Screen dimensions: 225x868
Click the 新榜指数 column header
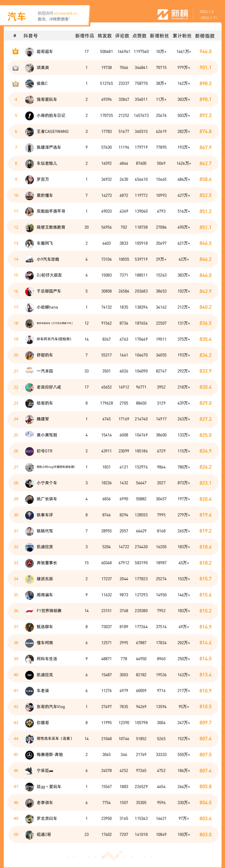[205, 36]
